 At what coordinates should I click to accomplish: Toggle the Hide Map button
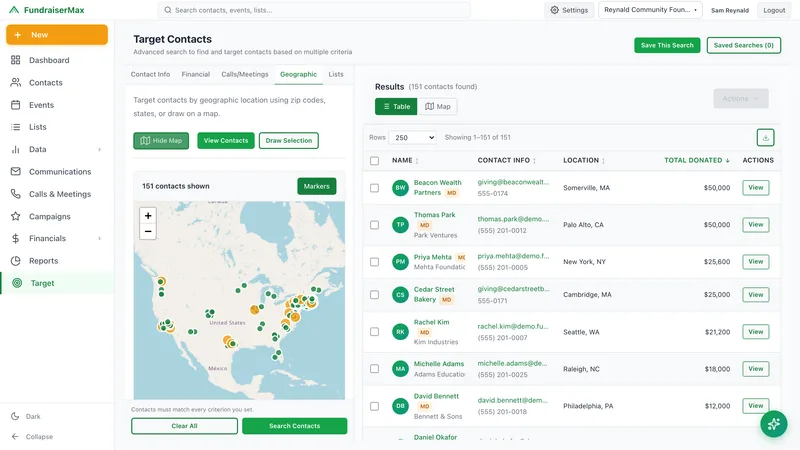(161, 141)
